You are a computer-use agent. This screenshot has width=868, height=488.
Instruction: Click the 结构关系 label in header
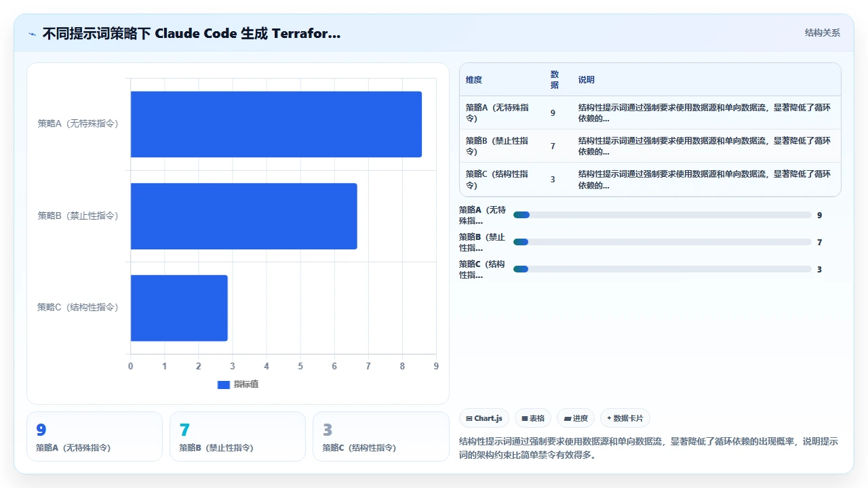(822, 33)
